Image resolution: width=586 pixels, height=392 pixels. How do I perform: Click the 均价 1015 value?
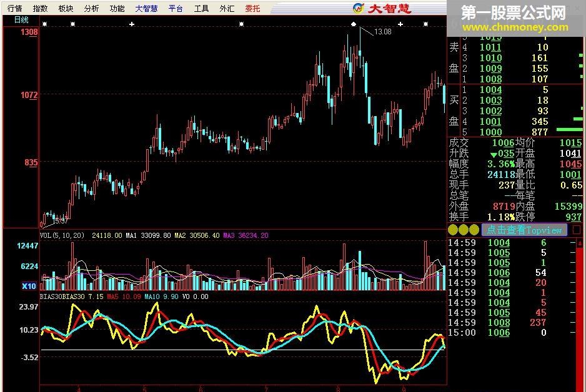click(570, 142)
